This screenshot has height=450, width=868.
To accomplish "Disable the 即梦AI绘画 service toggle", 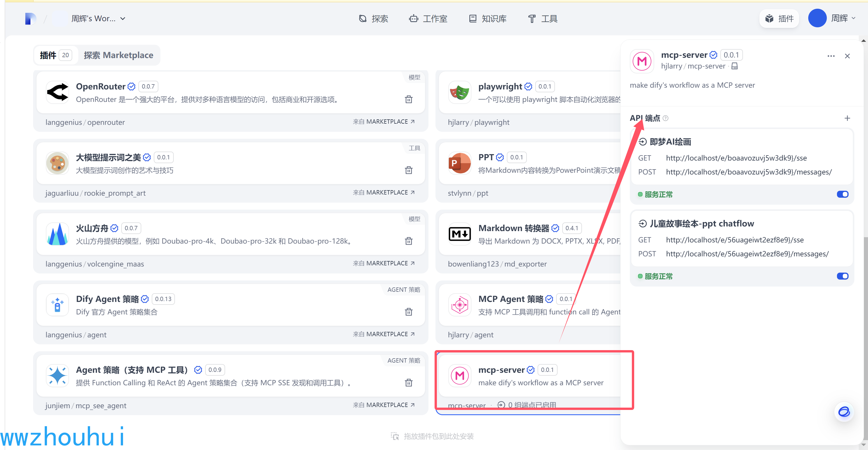I will coord(842,194).
